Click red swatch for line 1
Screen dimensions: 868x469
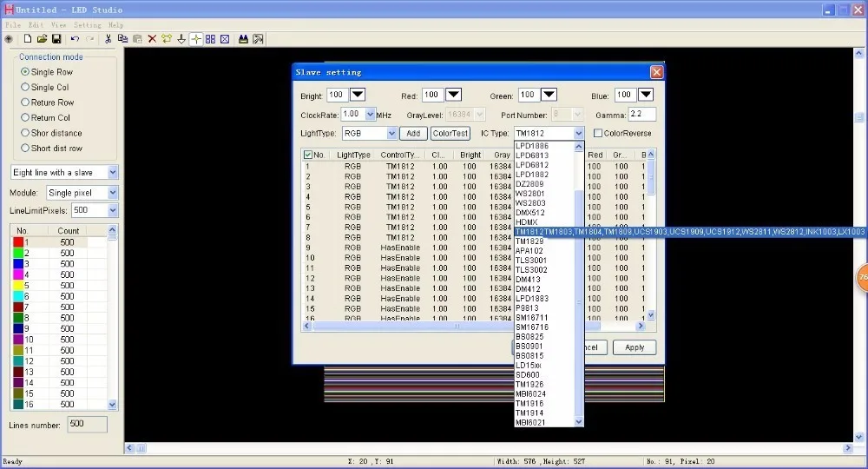click(18, 242)
